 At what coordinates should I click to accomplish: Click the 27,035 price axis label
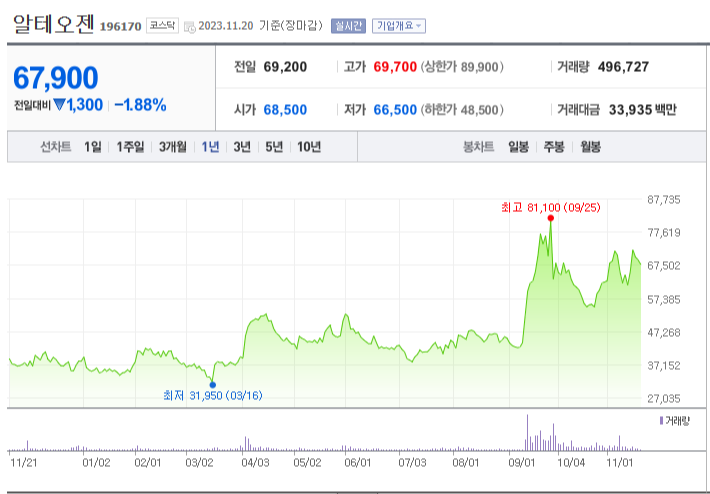tap(664, 399)
